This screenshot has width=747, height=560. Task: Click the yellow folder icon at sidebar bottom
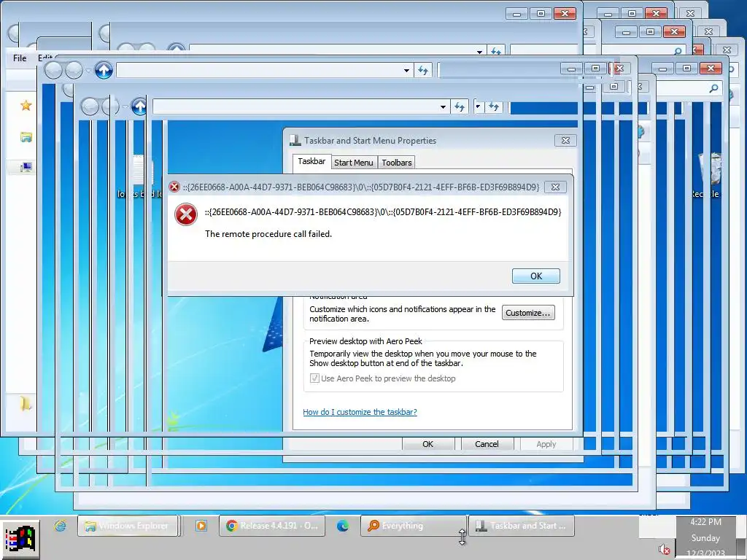(x=26, y=404)
